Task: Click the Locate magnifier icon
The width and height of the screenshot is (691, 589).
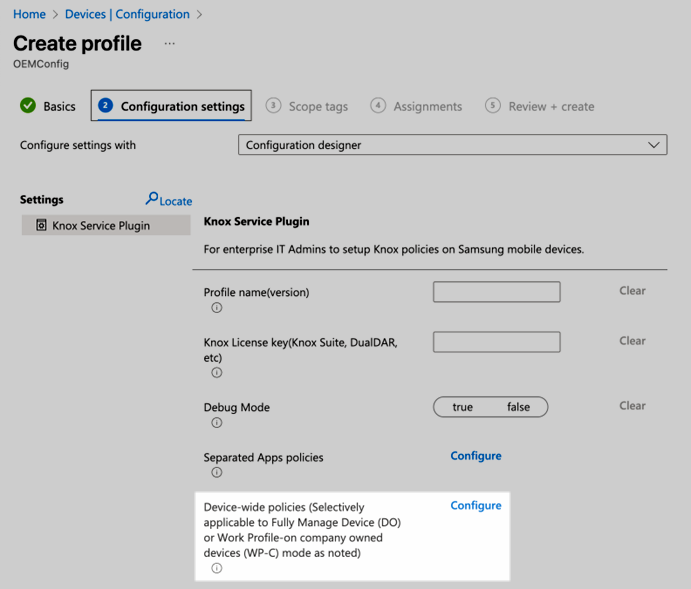Action: point(152,198)
